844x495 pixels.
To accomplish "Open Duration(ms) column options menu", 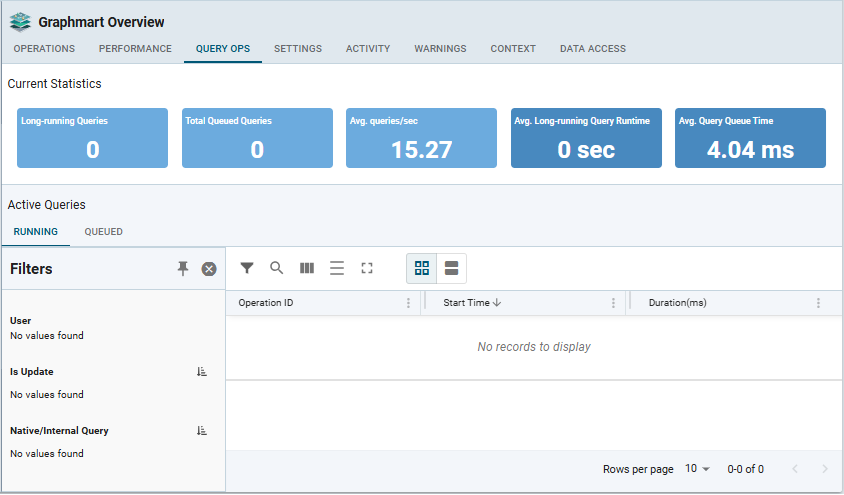I will coord(818,303).
